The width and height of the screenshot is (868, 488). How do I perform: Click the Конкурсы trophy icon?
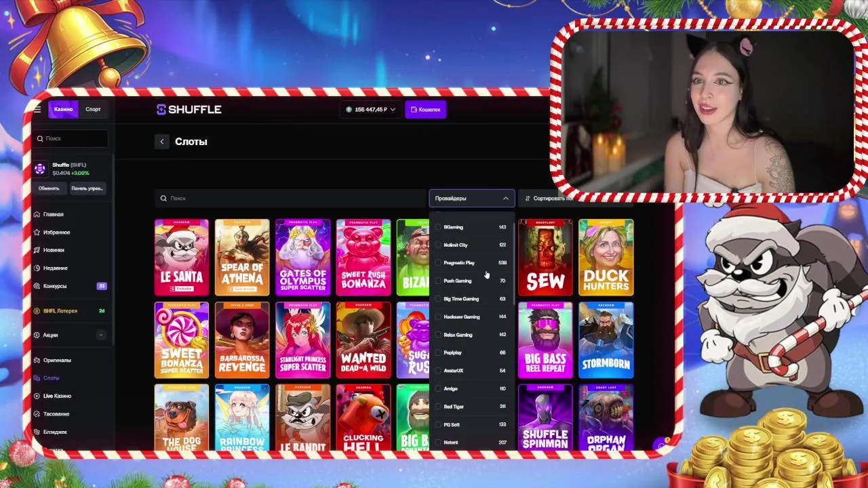(x=37, y=286)
